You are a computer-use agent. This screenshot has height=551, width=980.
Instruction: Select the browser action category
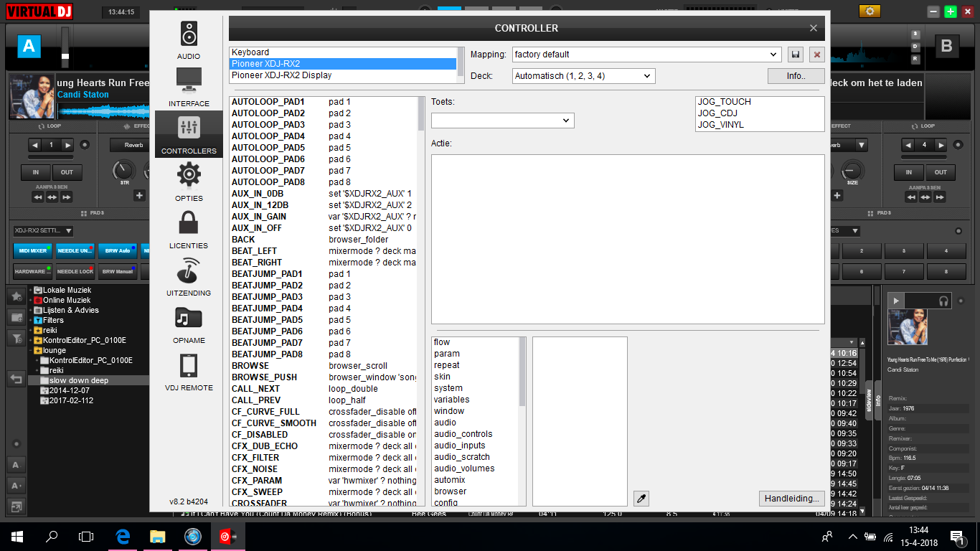(475, 491)
